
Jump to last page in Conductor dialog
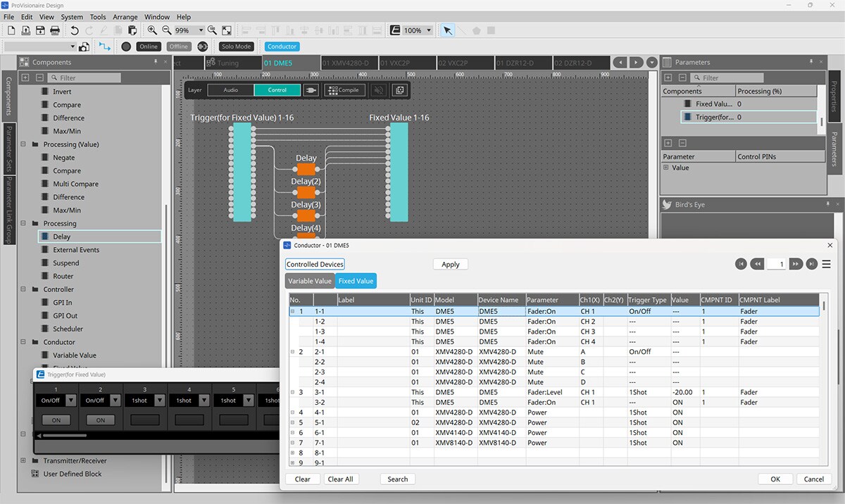(x=812, y=264)
